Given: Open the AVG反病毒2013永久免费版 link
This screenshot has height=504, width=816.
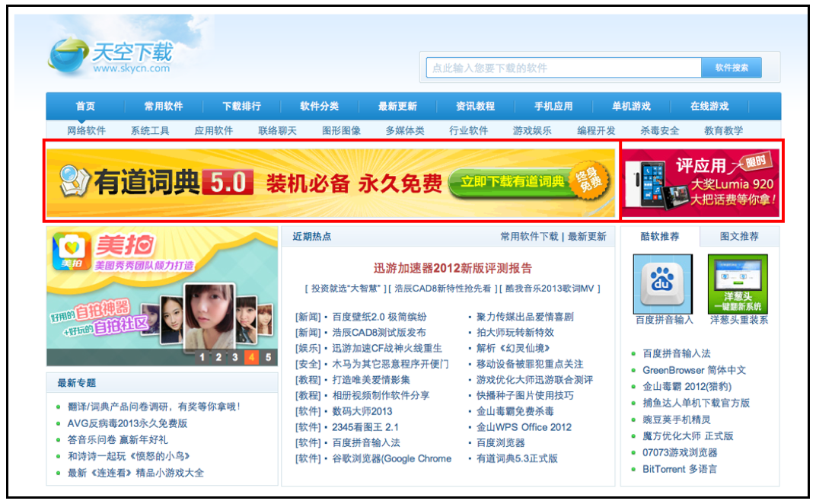Looking at the screenshot, I should pos(127,423).
